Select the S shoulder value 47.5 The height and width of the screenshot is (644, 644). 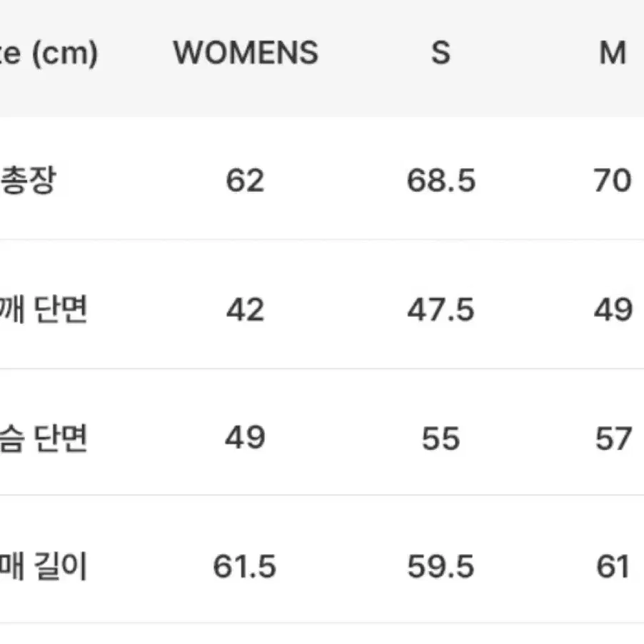pos(441,309)
